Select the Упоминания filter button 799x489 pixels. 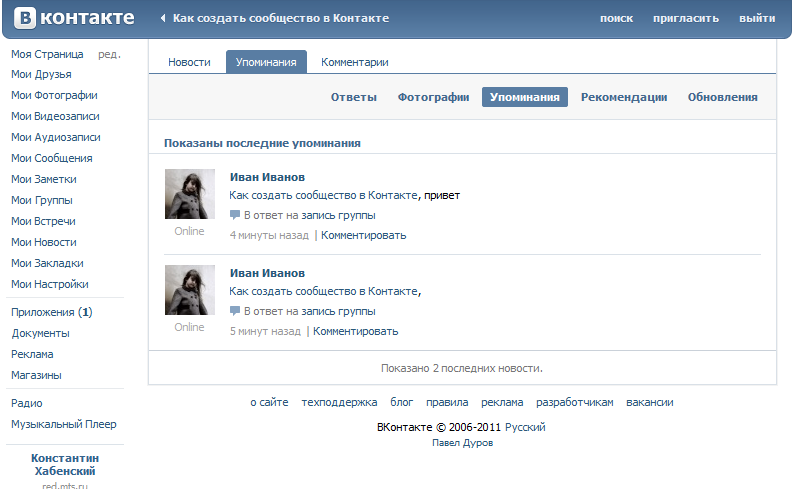[525, 97]
